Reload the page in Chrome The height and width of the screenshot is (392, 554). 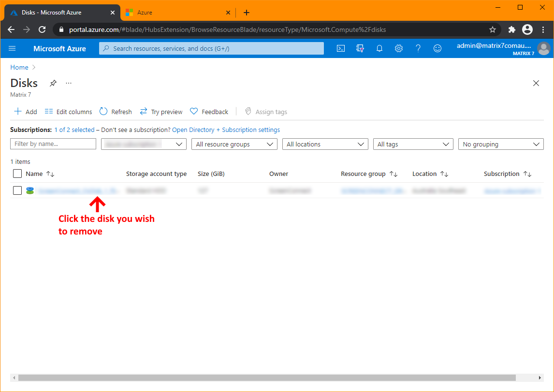pyautogui.click(x=42, y=29)
